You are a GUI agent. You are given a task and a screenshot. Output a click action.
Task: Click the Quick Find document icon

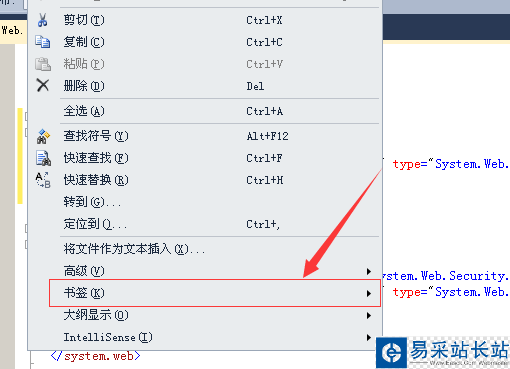43,158
